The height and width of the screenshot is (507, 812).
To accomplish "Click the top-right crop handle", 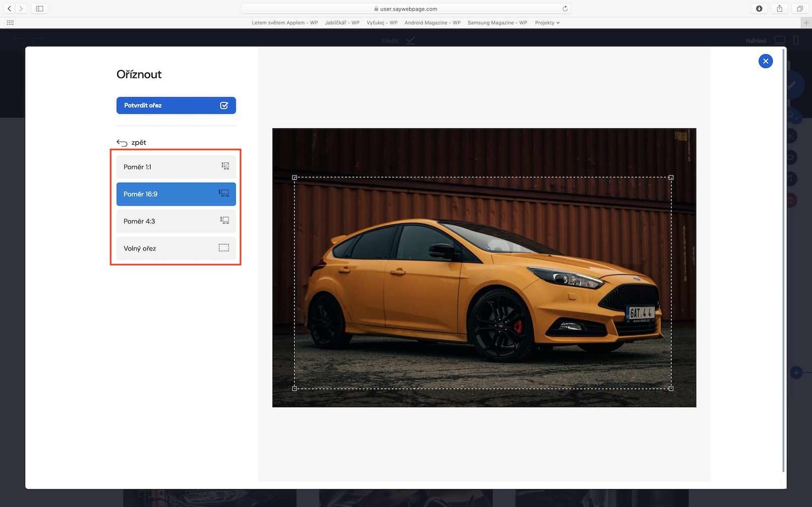I will coord(671,178).
